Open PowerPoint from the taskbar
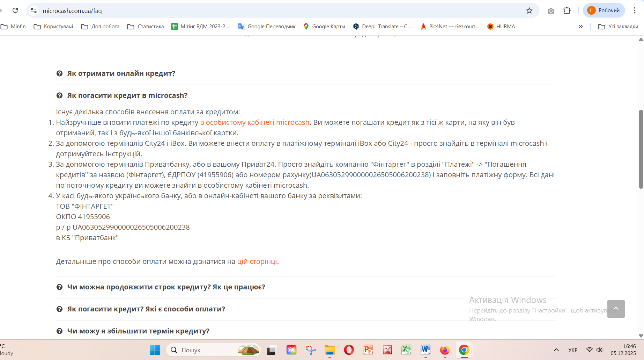The height and width of the screenshot is (360, 644). click(368, 350)
